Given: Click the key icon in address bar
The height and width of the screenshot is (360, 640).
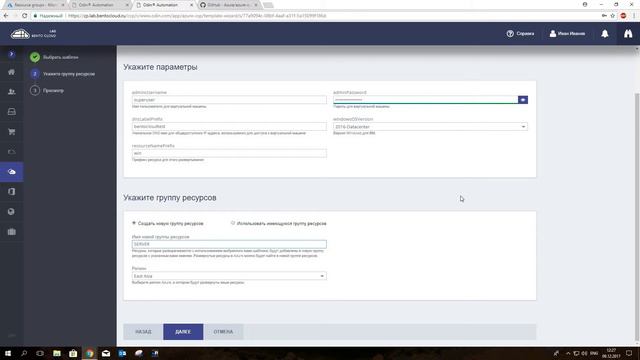Looking at the screenshot, I should pos(604,16).
